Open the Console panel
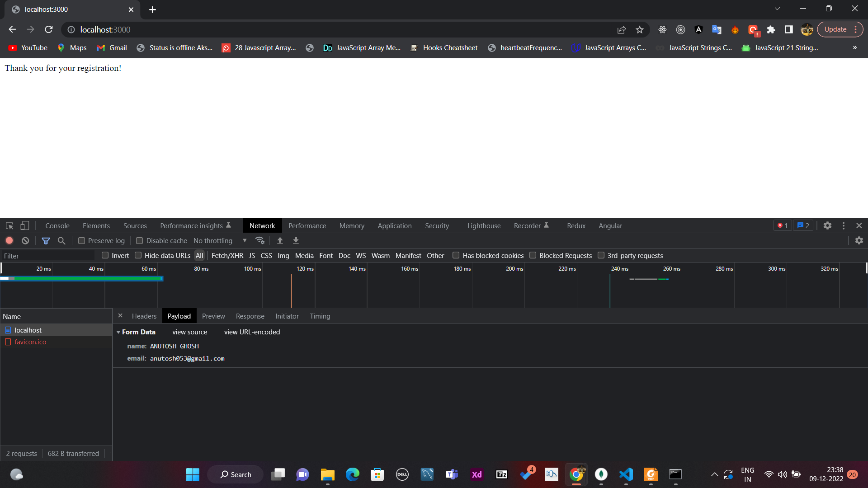The height and width of the screenshot is (488, 868). [x=57, y=225]
